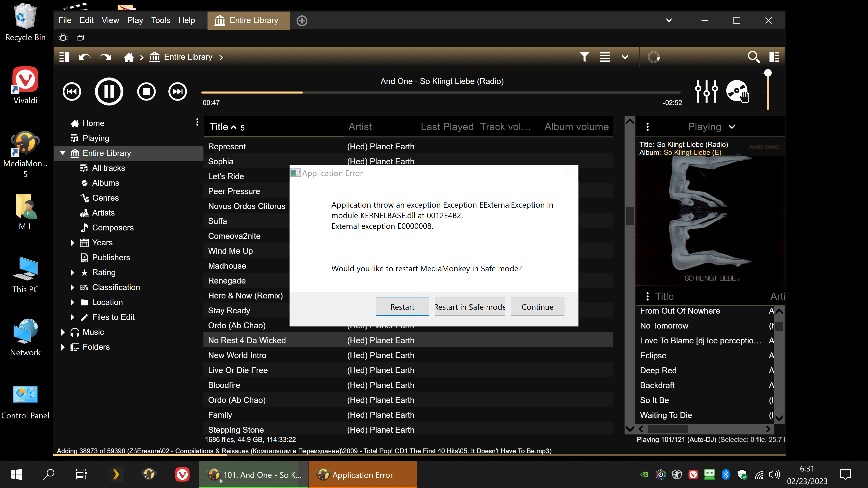Open Vivaldi from the taskbar
The height and width of the screenshot is (488, 868).
click(x=182, y=474)
